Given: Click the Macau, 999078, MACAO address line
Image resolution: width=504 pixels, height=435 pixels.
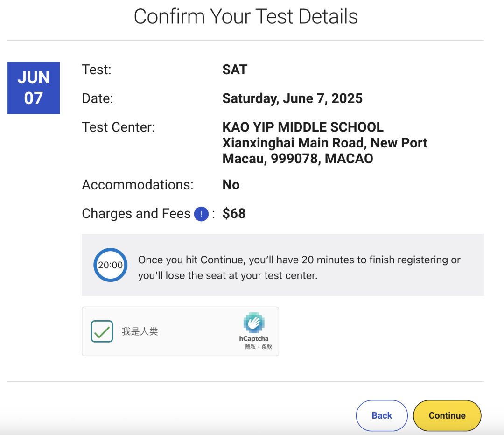Looking at the screenshot, I should pyautogui.click(x=298, y=159).
